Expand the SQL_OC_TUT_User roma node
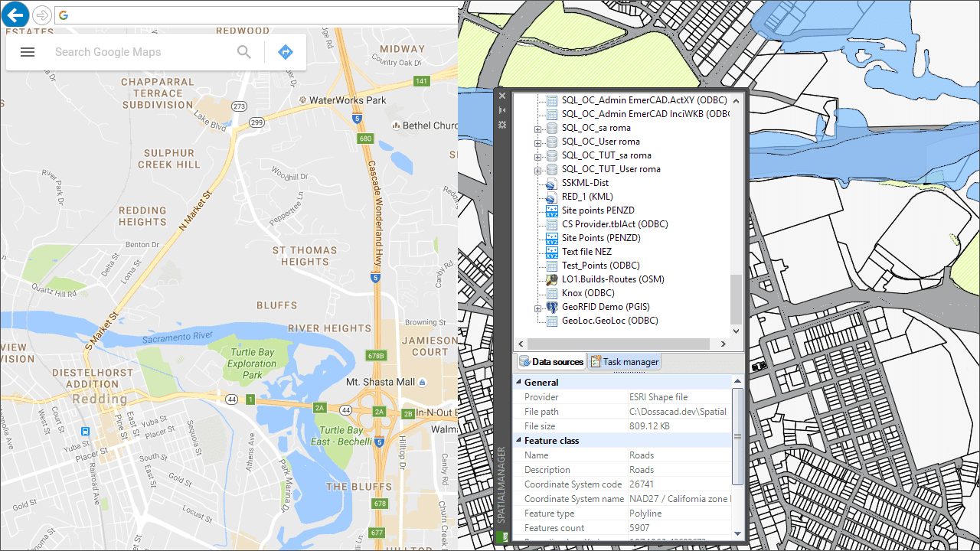 coord(538,169)
